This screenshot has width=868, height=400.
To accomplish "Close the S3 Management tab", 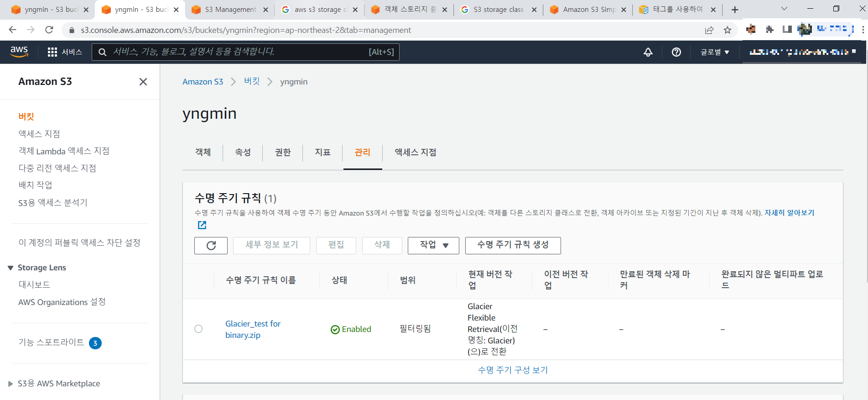I will pyautogui.click(x=265, y=10).
